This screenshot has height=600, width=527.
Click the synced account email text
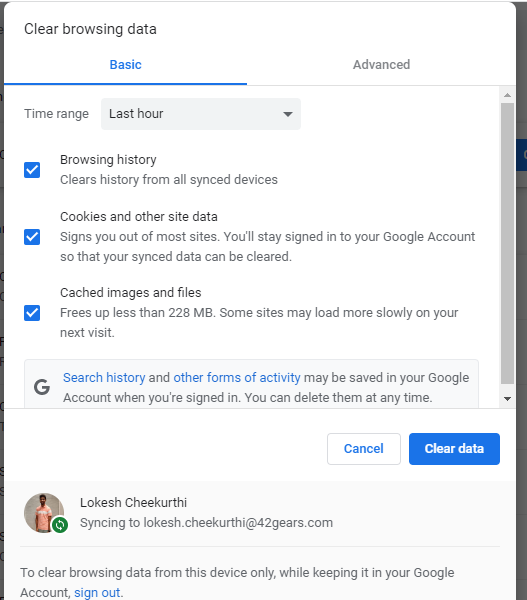pos(238,523)
